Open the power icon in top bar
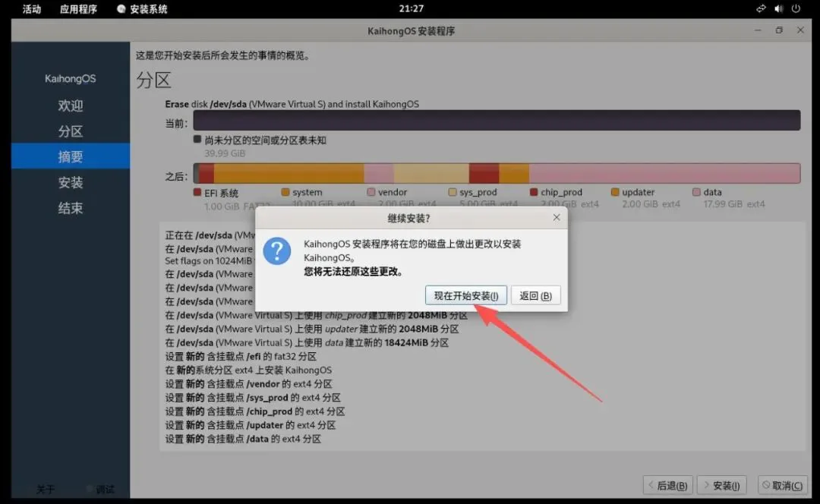The image size is (820, 504). [796, 8]
